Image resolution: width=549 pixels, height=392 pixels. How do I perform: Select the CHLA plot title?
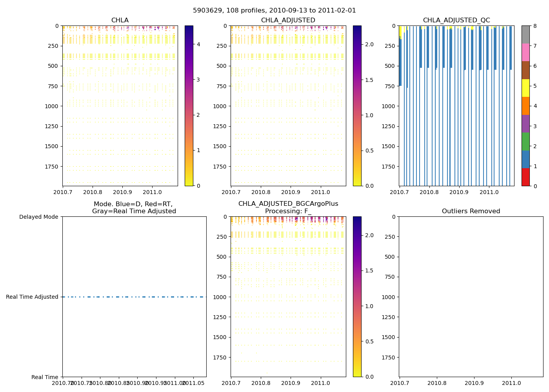[x=120, y=20]
